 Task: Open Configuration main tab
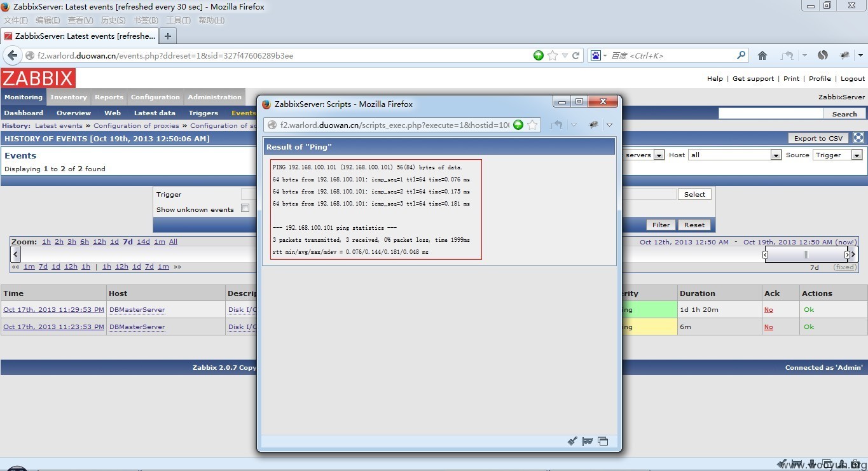155,97
